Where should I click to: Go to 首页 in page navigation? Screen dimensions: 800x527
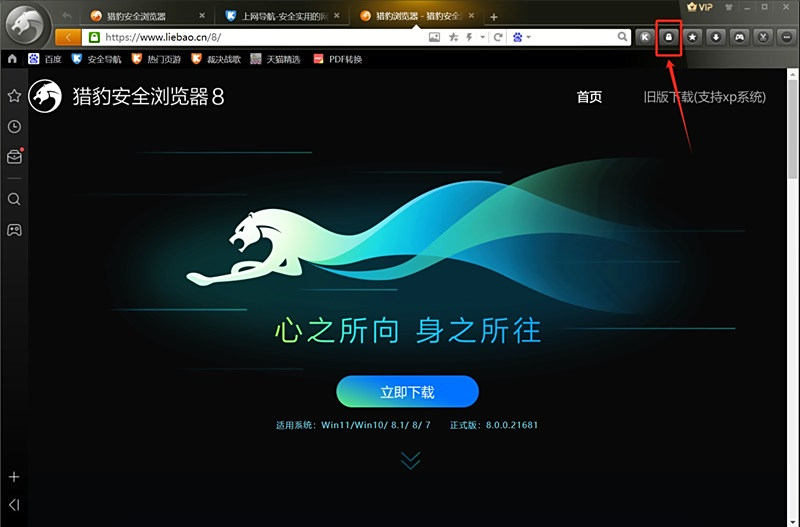(589, 97)
